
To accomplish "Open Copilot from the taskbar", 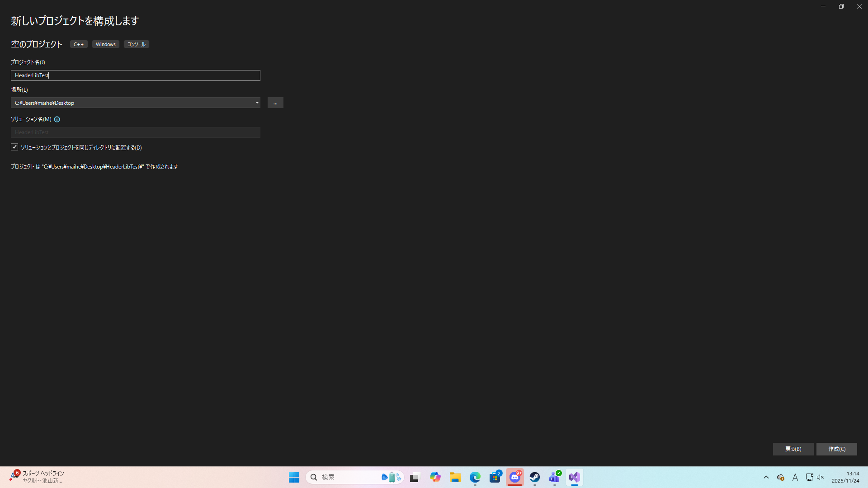I will point(435,477).
